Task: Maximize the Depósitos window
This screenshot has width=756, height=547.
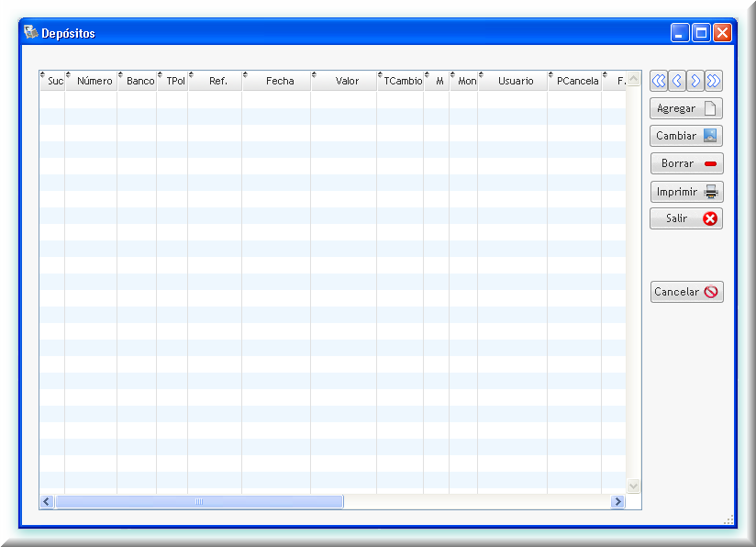Action: click(702, 33)
